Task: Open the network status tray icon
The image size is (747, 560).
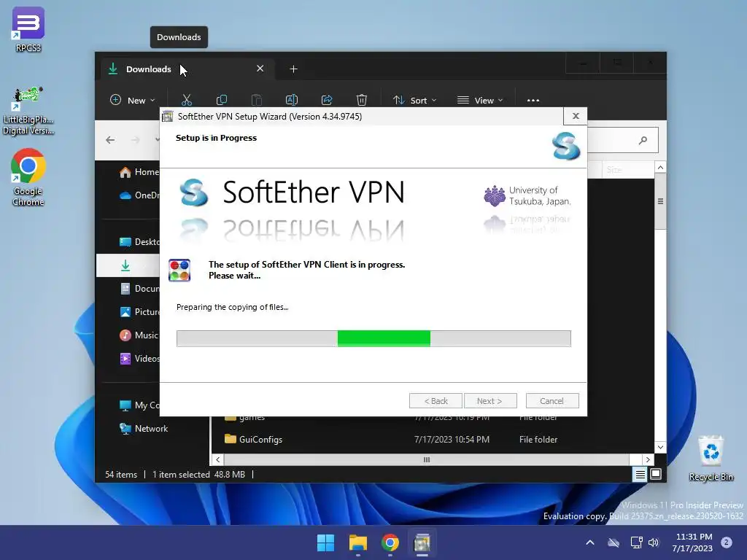Action: coord(636,542)
